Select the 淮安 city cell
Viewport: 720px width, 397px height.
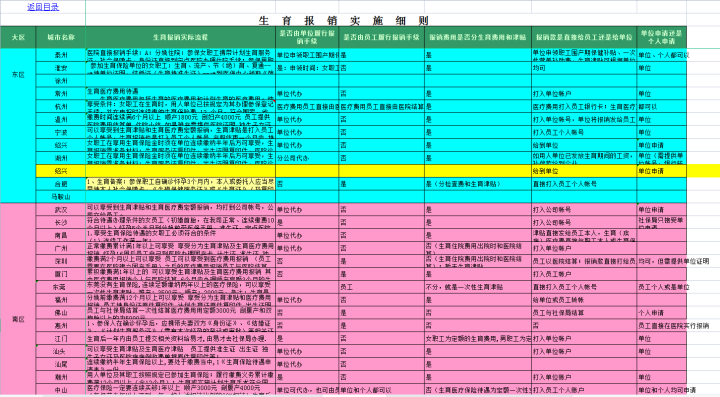(61, 68)
